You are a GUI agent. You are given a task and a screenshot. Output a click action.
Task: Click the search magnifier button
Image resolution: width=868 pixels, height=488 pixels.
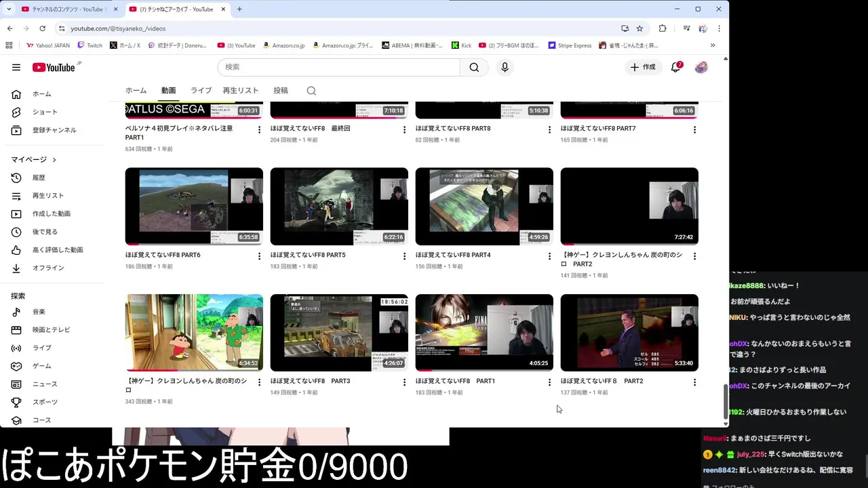(474, 67)
